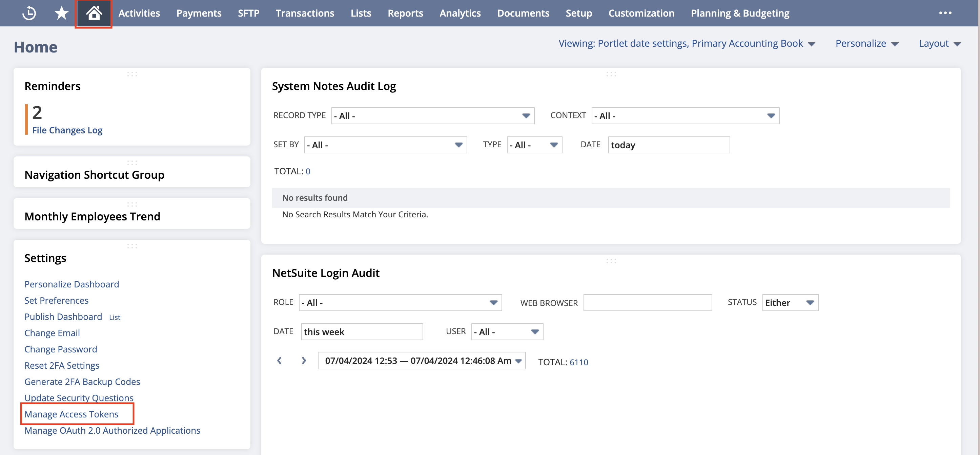This screenshot has height=455, width=980.
Task: Click the Shortcuts star icon
Action: coord(61,13)
